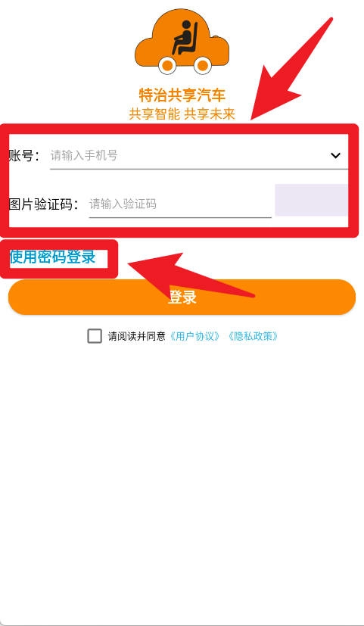Click the 特治共享汽车 app title
This screenshot has width=364, height=626.
pyautogui.click(x=182, y=95)
